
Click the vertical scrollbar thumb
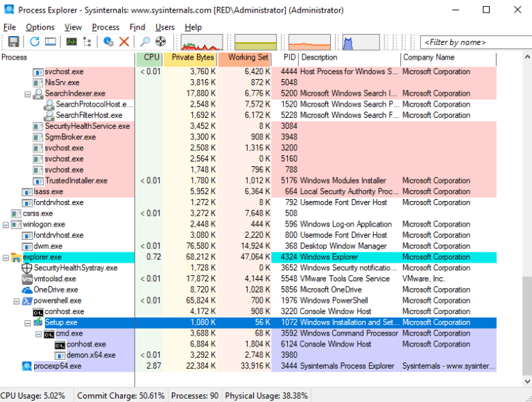pyautogui.click(x=527, y=325)
